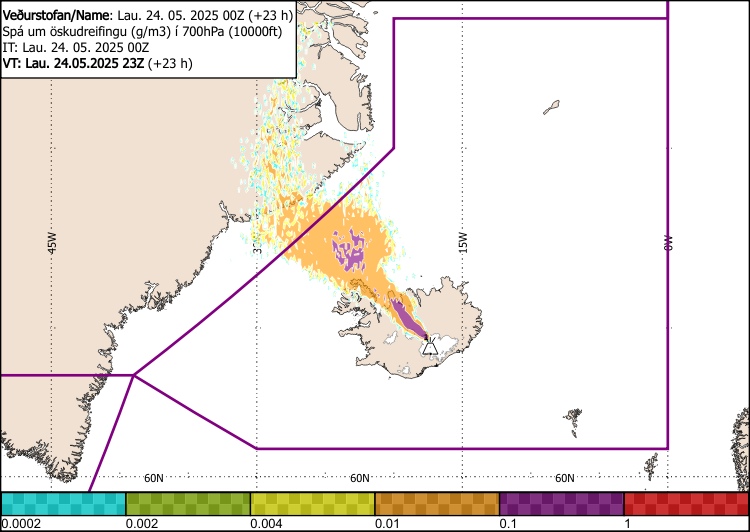Image resolution: width=750 pixels, height=532 pixels.
Task: Click the 45W longitude label
Action: click(52, 243)
